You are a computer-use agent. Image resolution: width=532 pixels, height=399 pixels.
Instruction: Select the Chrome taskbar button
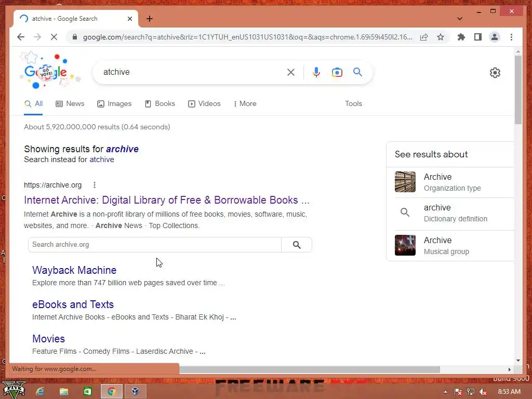pyautogui.click(x=112, y=391)
